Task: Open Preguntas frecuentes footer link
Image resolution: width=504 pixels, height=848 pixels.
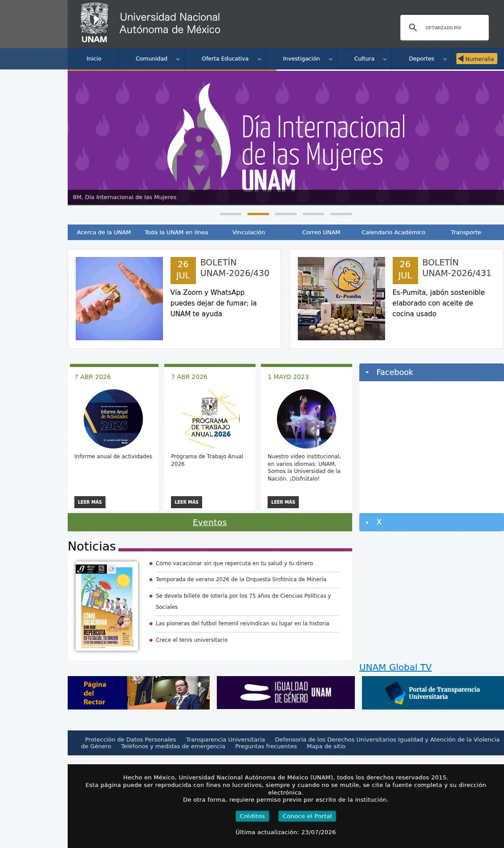Action: 266,746
